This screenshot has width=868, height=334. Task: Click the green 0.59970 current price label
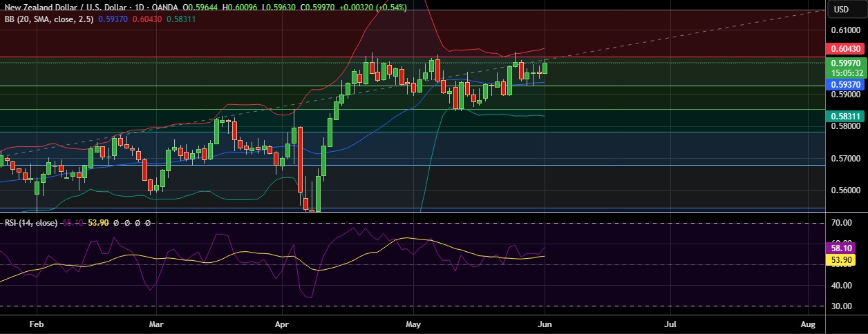click(845, 63)
